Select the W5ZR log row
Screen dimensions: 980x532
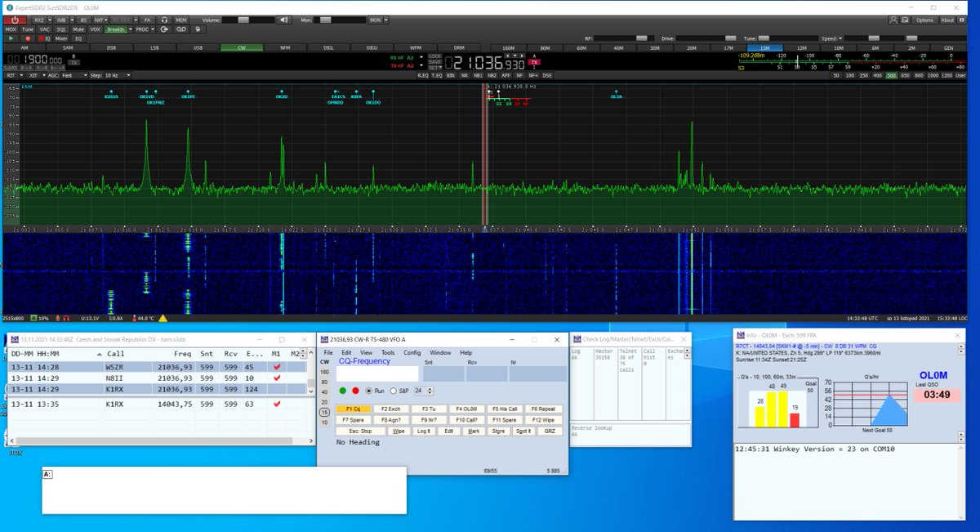(x=159, y=367)
